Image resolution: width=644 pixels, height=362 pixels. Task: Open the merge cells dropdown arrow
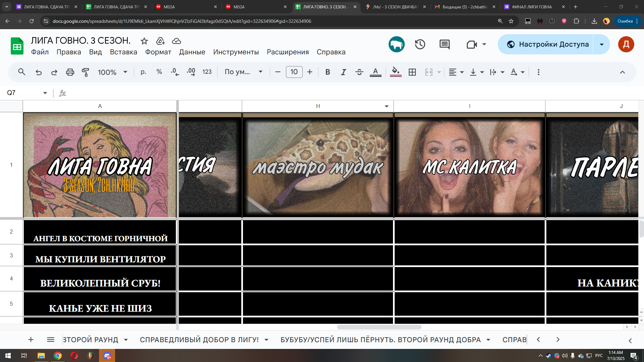click(439, 72)
